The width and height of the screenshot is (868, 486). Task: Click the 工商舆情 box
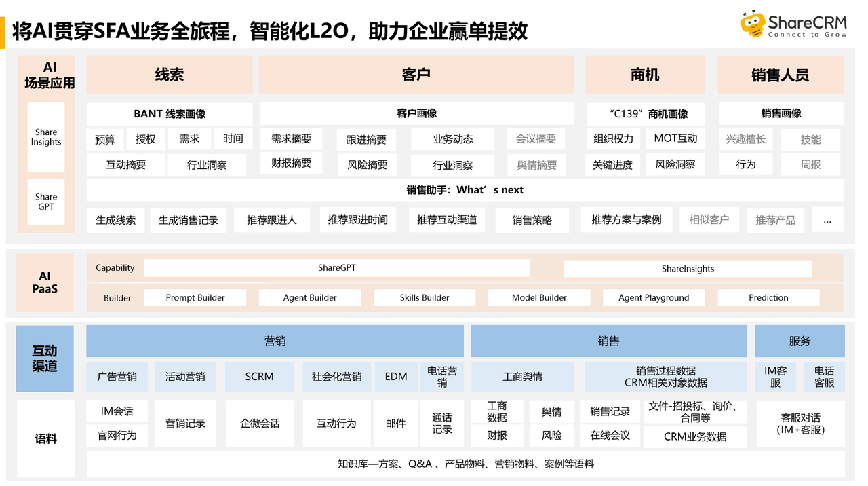(522, 377)
